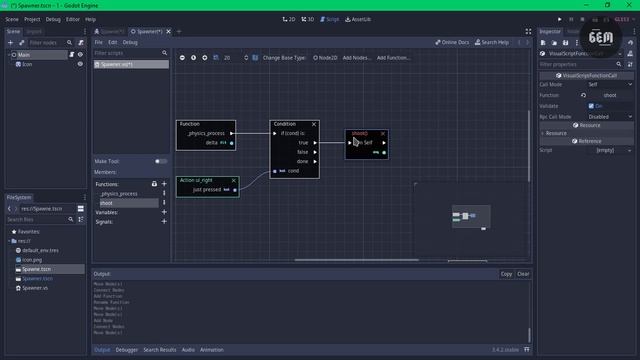Add a new signal with plus
The image size is (640, 360).
tap(164, 222)
